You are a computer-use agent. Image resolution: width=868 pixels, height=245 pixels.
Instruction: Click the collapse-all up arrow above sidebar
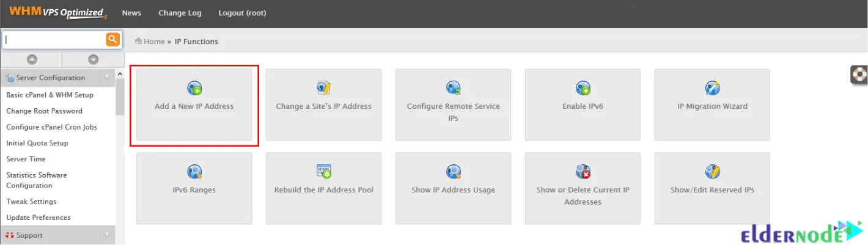point(32,59)
